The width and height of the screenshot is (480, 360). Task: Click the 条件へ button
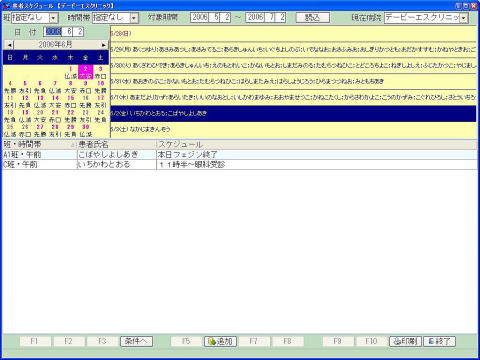point(136,341)
